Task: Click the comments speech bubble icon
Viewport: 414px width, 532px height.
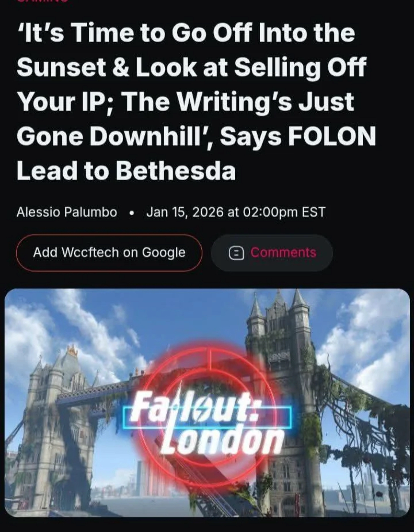Action: pyautogui.click(x=236, y=253)
